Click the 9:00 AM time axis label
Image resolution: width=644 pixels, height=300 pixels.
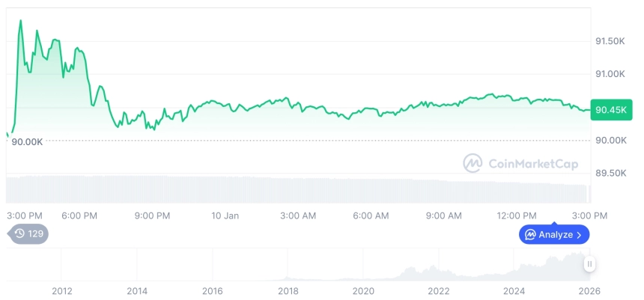pyautogui.click(x=444, y=215)
